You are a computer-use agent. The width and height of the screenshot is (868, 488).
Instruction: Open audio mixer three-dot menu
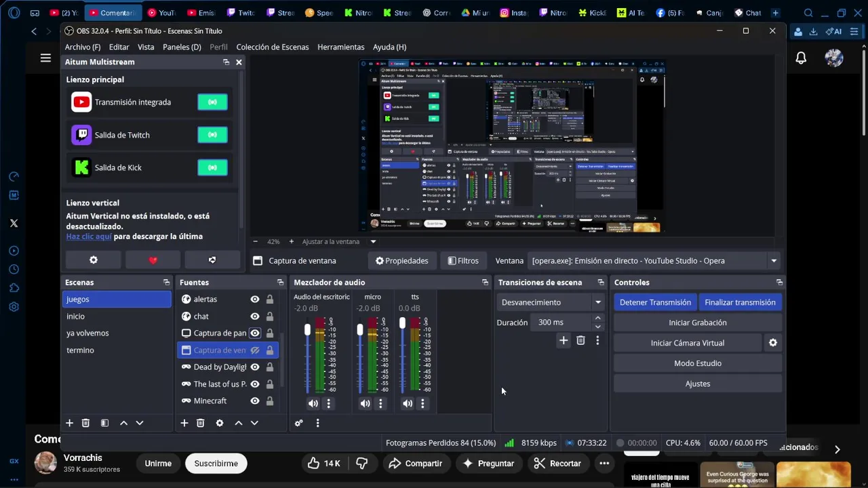(x=317, y=423)
